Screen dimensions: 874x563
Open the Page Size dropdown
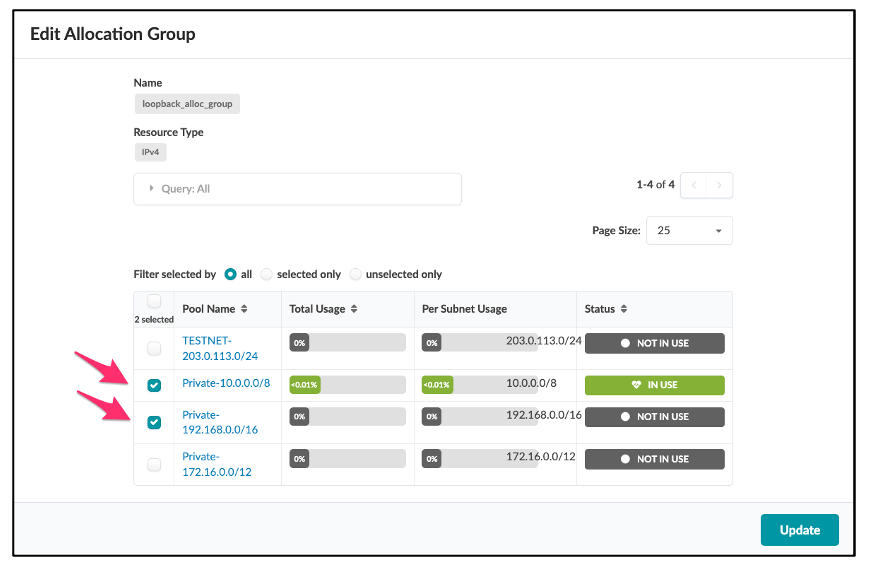click(x=689, y=230)
